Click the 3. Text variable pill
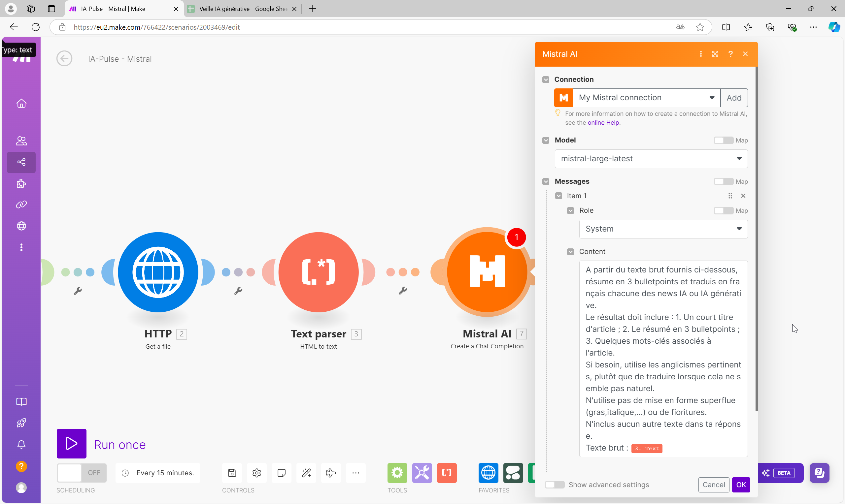Viewport: 845px width, 504px height. [647, 448]
